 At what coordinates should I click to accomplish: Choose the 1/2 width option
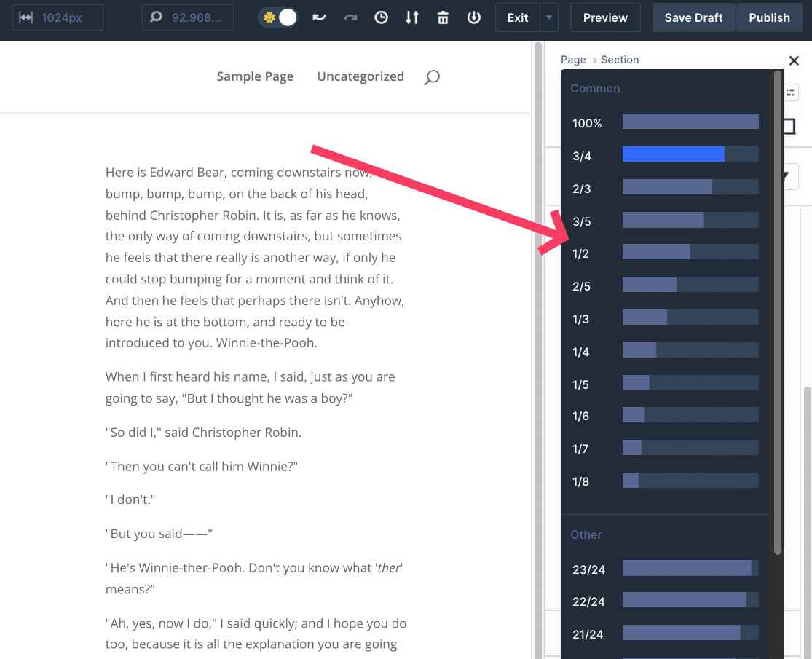tap(665, 253)
